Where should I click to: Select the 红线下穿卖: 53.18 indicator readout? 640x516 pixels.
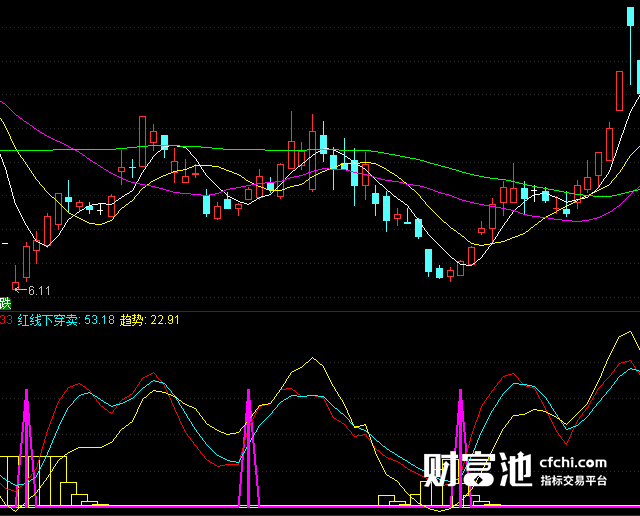66,320
